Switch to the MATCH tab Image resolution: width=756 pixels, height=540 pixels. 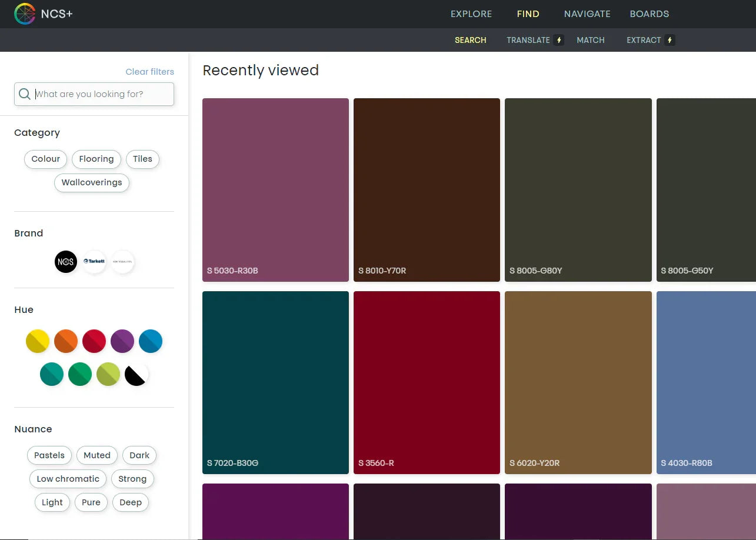(x=590, y=40)
